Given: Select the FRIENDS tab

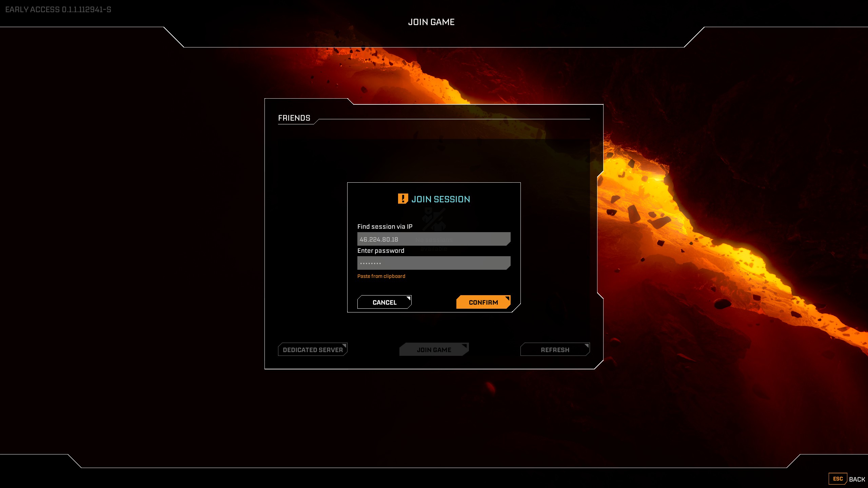Looking at the screenshot, I should point(294,118).
